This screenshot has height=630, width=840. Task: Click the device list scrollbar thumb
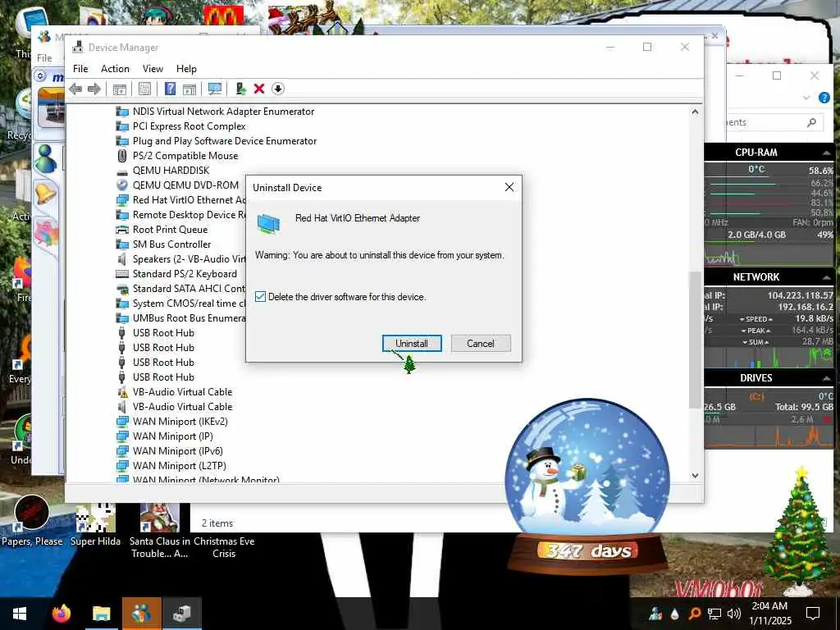(695, 340)
